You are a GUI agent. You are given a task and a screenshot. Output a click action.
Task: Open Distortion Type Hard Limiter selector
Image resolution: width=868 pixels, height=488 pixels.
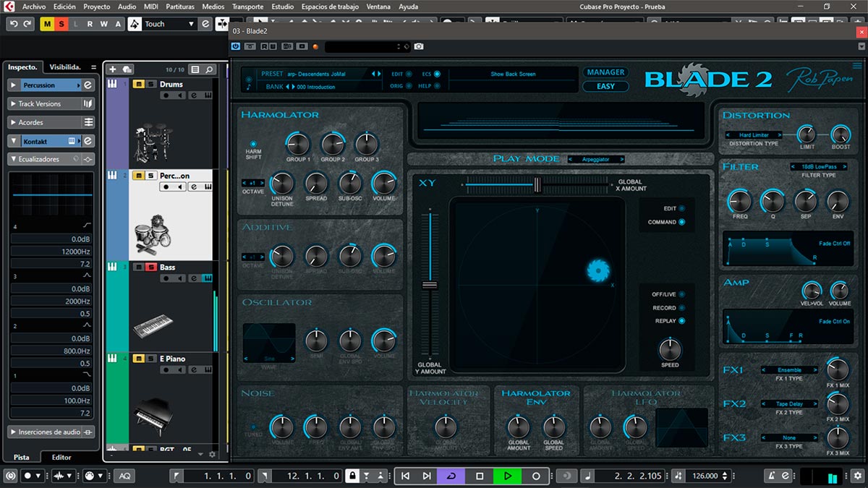click(754, 135)
